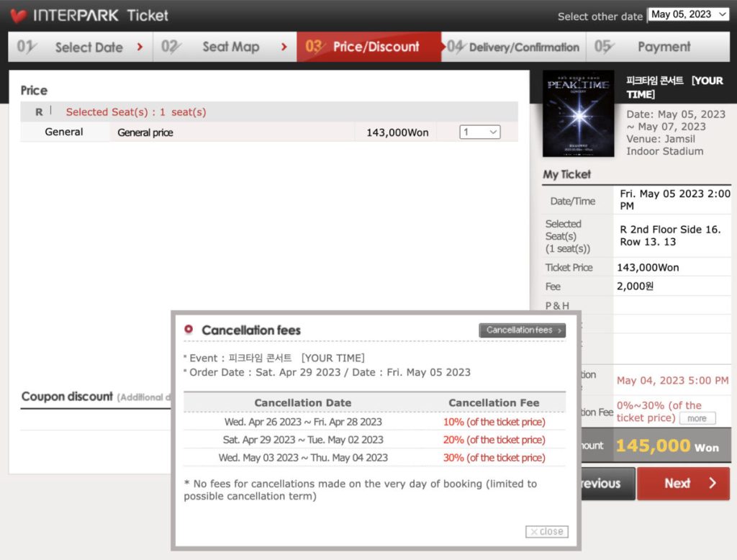Select the 03 Price/Discount step
Viewport: 737px width, 560px height.
tap(369, 47)
